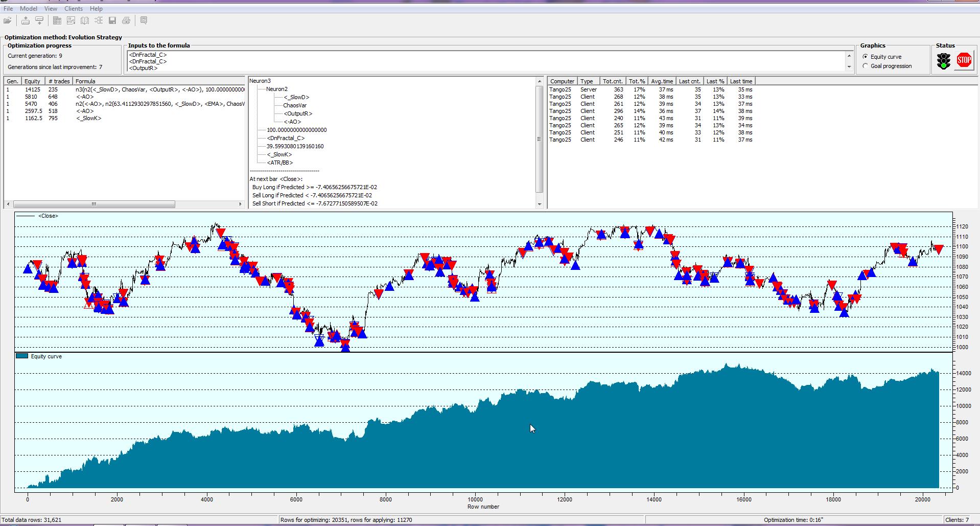Select the Neuron3 root tree node
The image size is (980, 526).
(260, 81)
